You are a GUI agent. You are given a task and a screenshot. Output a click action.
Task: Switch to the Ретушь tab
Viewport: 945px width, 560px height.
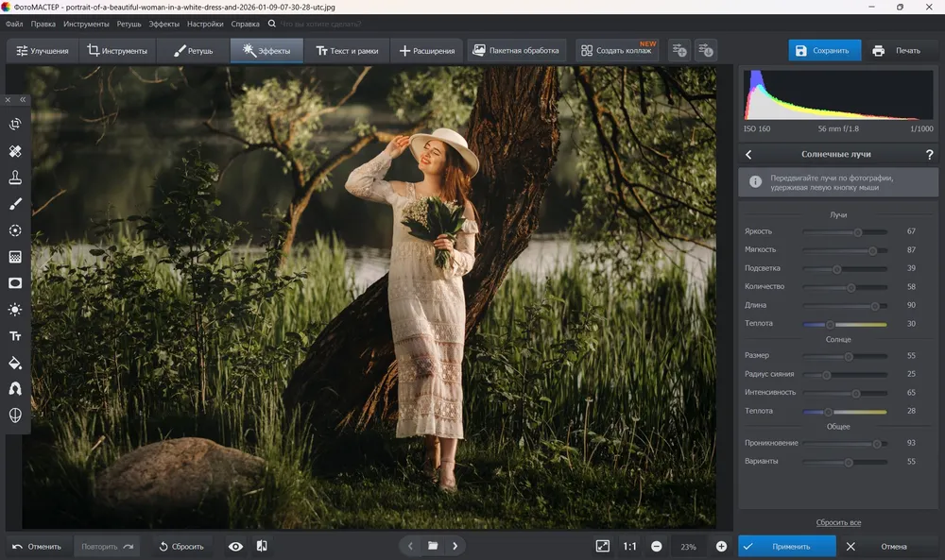point(194,51)
